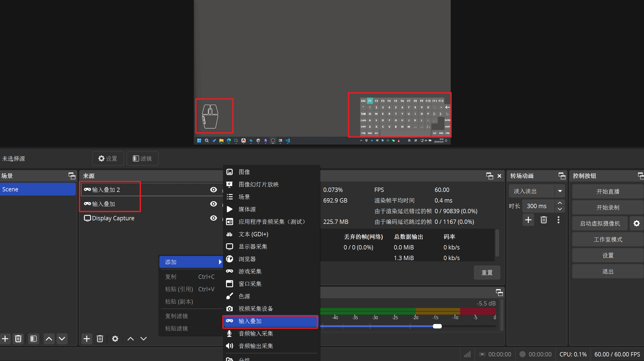Adjust the audio volume slider handle

click(437, 326)
